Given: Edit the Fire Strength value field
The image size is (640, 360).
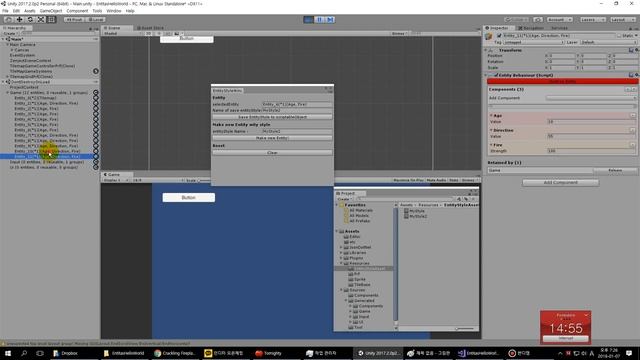Looking at the screenshot, I should tap(591, 151).
